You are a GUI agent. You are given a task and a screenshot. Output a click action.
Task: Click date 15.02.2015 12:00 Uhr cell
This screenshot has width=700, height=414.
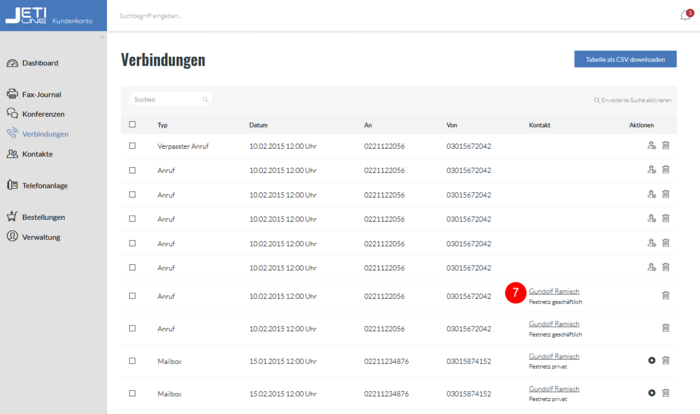[x=283, y=394]
